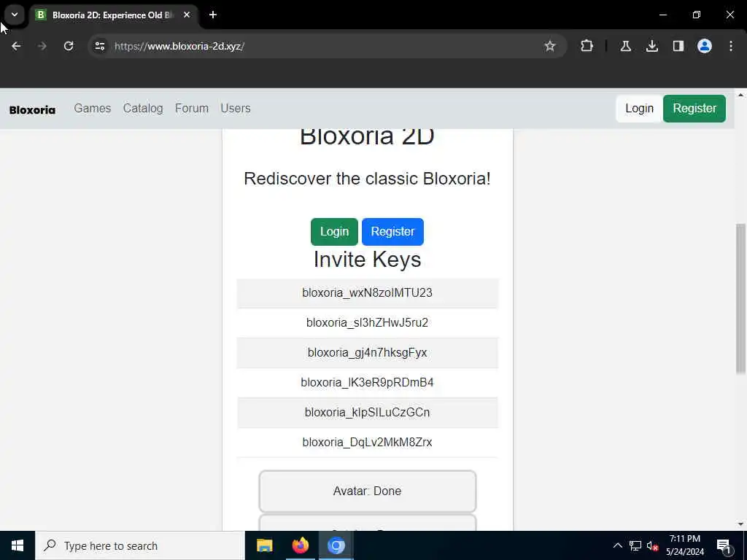Open the tab search dropdown arrow
The height and width of the screenshot is (560, 747).
tap(15, 15)
